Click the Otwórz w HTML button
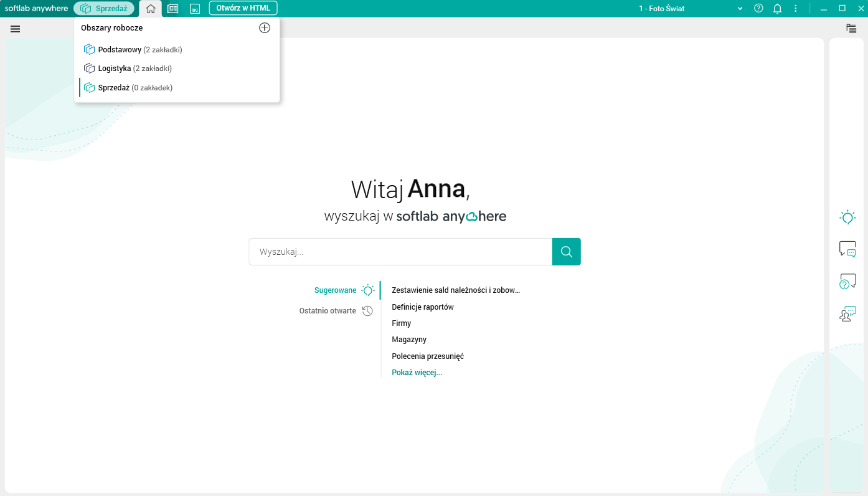Image resolution: width=868 pixels, height=496 pixels. tap(243, 8)
